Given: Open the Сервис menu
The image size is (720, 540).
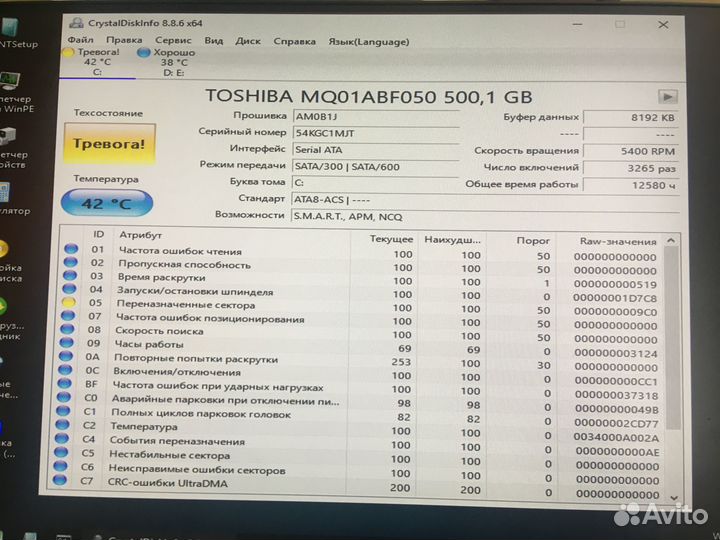Looking at the screenshot, I should [x=173, y=40].
